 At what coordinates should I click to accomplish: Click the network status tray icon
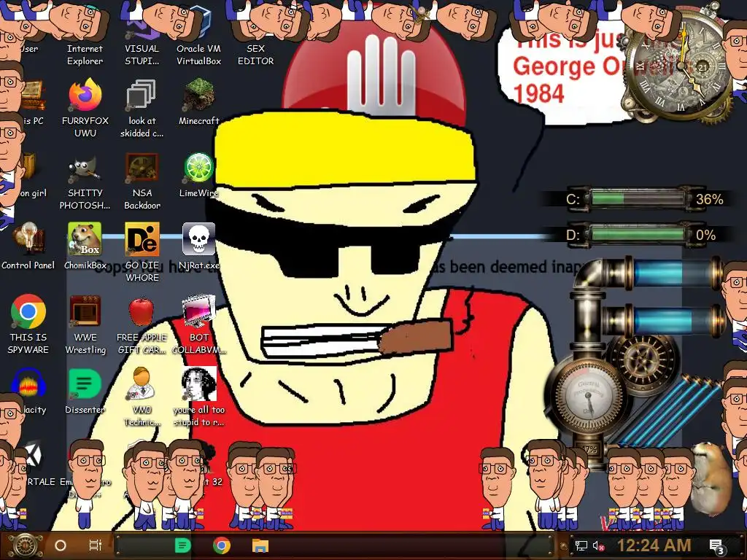click(581, 545)
